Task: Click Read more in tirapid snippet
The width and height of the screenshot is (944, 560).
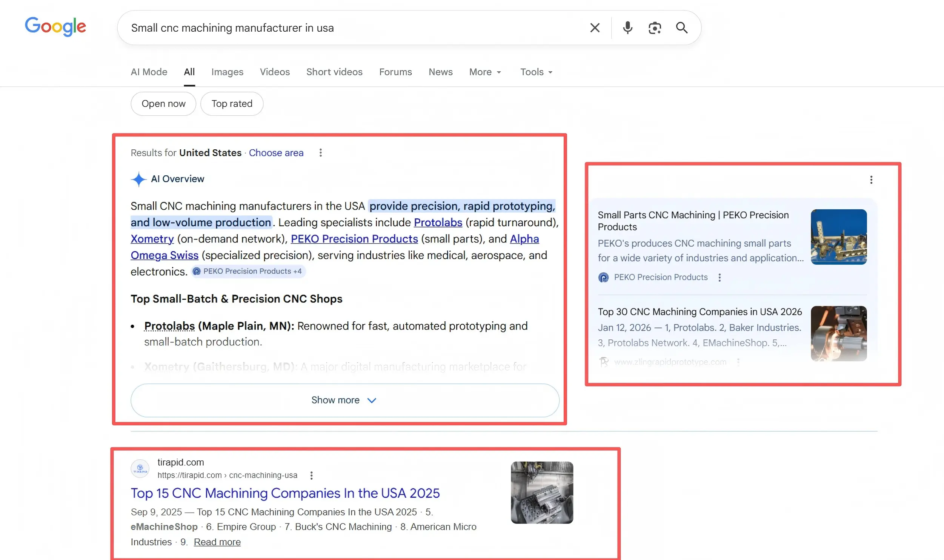Action: point(217,542)
